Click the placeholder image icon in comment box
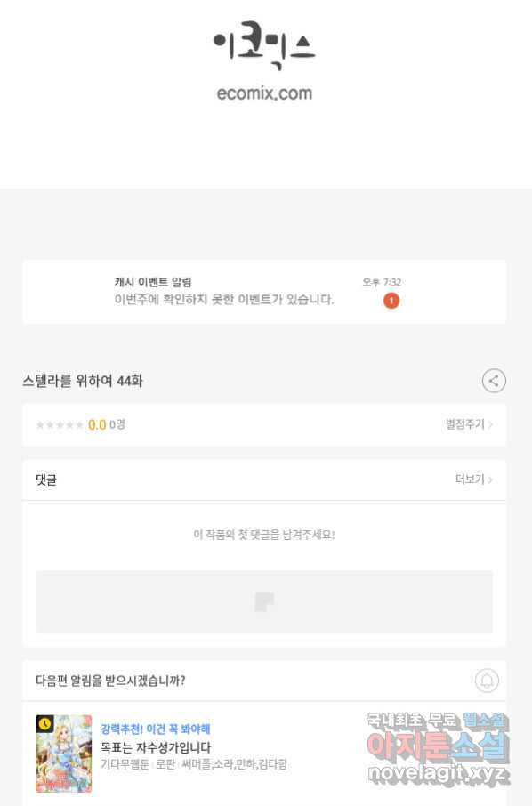This screenshot has width=532, height=806. coord(264,601)
